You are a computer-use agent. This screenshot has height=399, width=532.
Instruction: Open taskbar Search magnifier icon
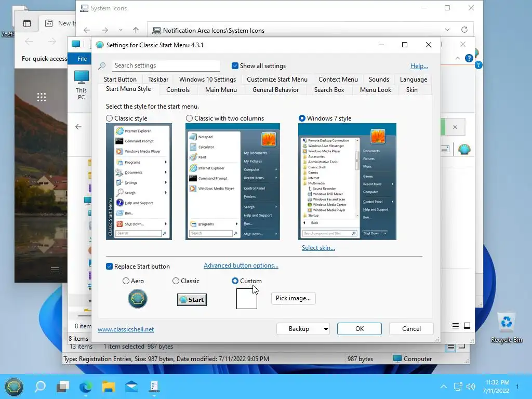click(x=40, y=387)
